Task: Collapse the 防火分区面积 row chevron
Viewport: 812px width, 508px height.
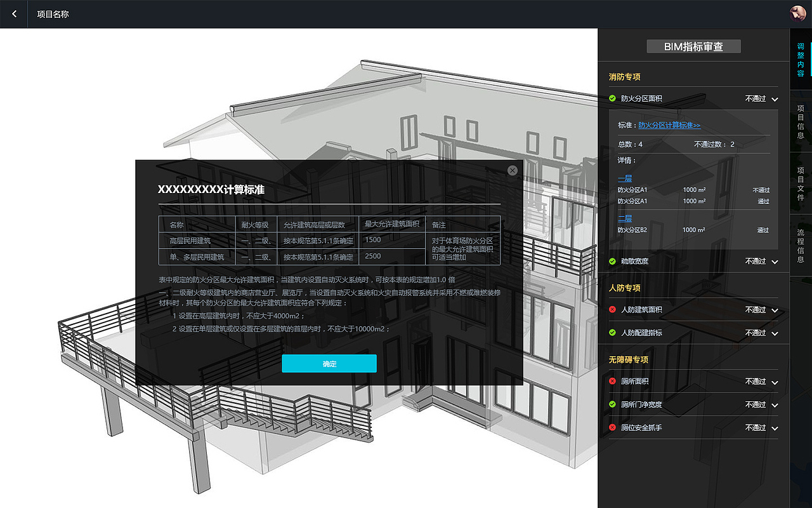Action: tap(775, 99)
